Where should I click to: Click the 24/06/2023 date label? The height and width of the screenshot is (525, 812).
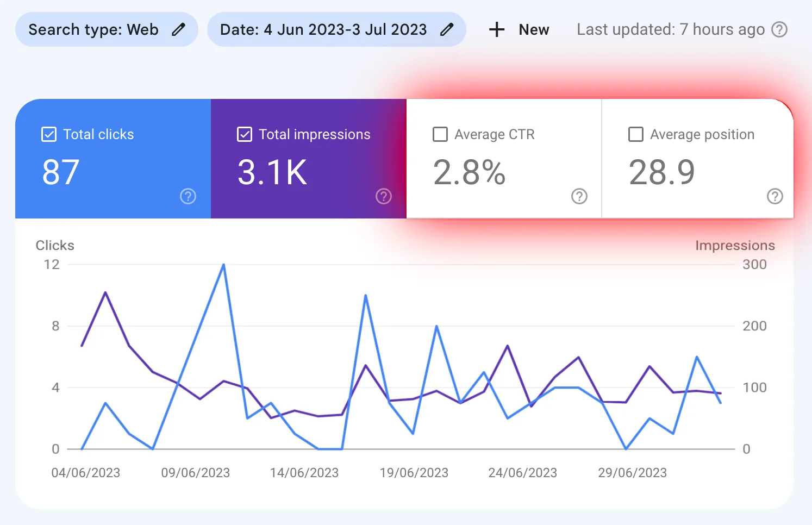coord(523,473)
